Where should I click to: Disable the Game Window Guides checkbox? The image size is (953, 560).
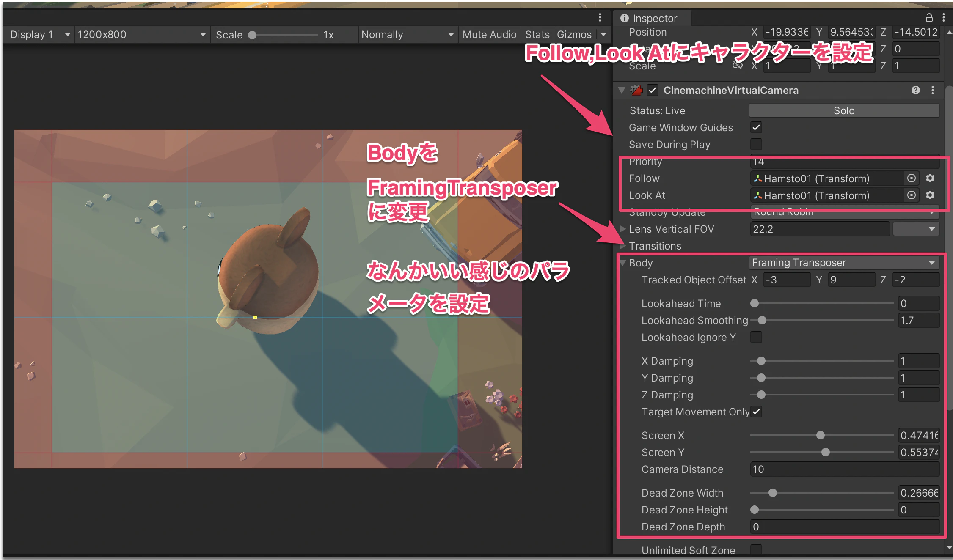coord(756,127)
